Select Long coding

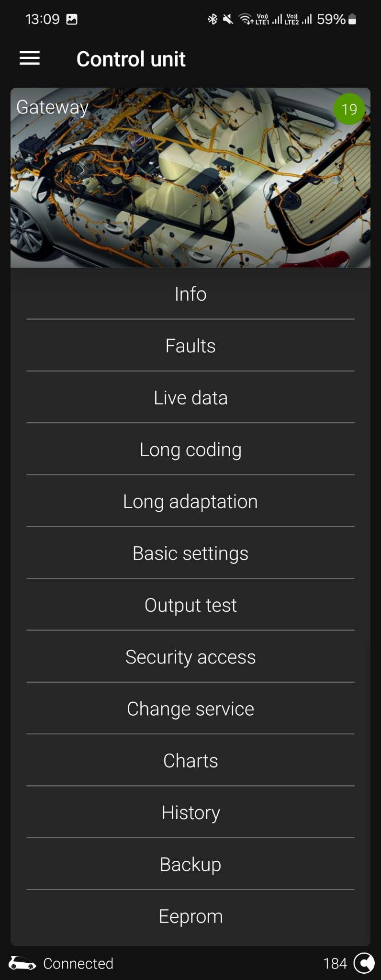190,450
